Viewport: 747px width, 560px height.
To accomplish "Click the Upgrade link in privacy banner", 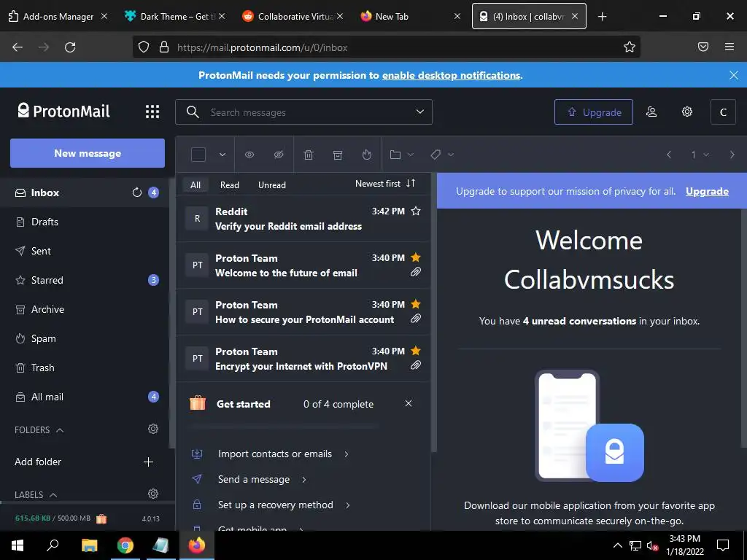I will (x=707, y=192).
